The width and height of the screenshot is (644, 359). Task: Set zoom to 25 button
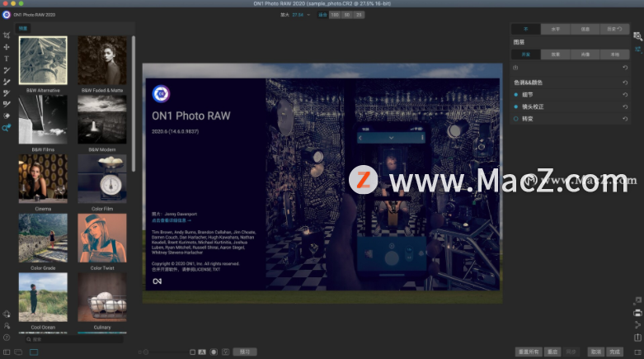tap(359, 15)
